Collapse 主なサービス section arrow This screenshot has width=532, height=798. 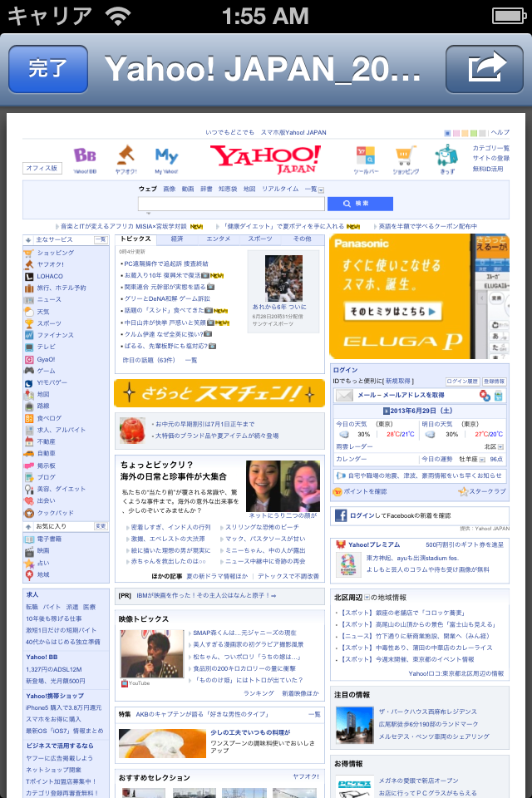(x=28, y=239)
